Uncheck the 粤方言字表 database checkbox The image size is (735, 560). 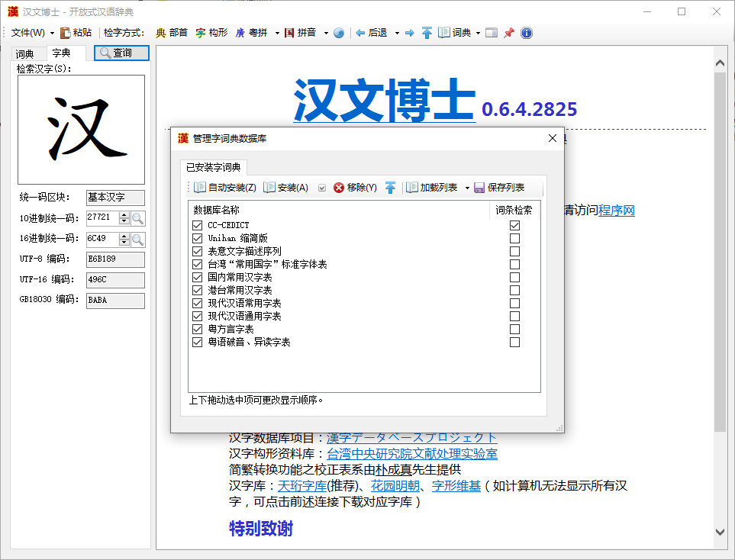(x=198, y=330)
